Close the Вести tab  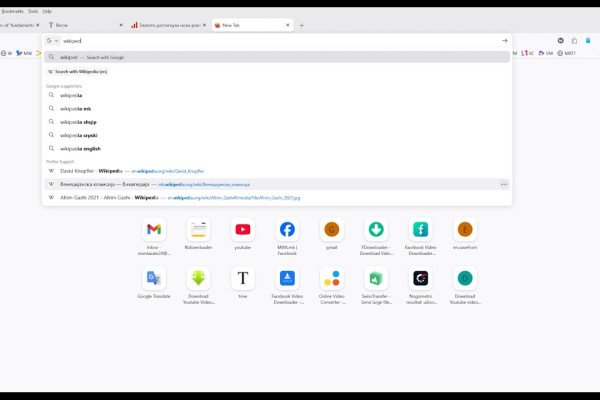(121, 25)
